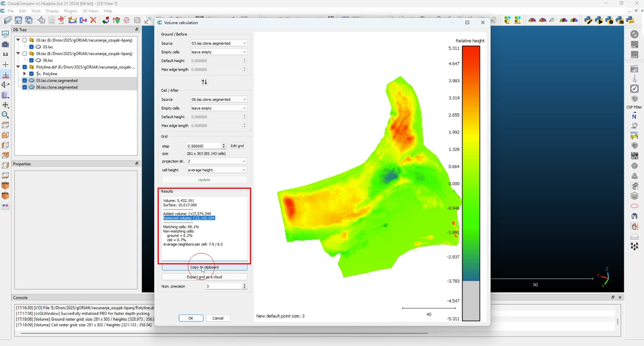Enable the 06.las folder checkbox

(x=25, y=54)
